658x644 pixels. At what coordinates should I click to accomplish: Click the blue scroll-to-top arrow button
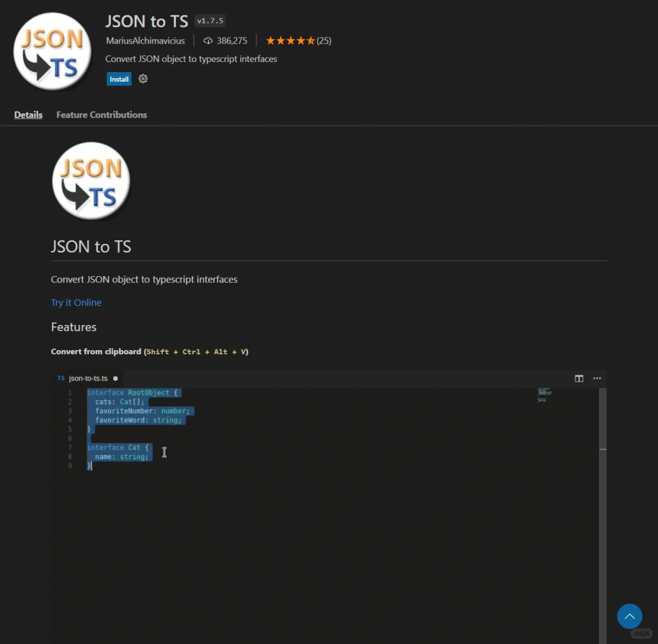[629, 616]
